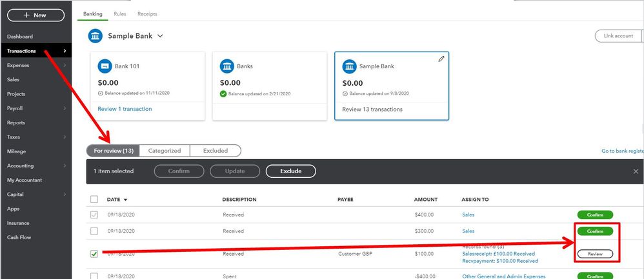Open Salesreceipt £100.00 Received link
This screenshot has height=279, width=644.
(x=499, y=254)
